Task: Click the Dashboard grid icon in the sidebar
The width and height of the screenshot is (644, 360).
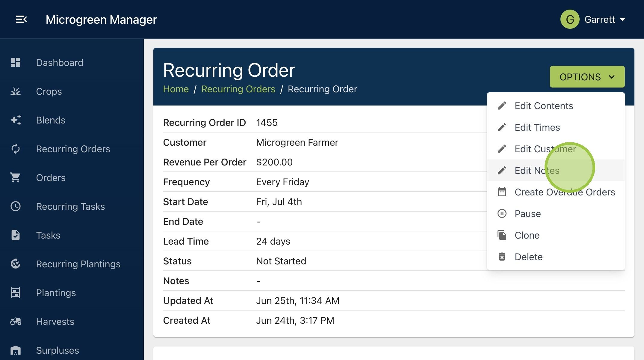Action: pyautogui.click(x=16, y=62)
